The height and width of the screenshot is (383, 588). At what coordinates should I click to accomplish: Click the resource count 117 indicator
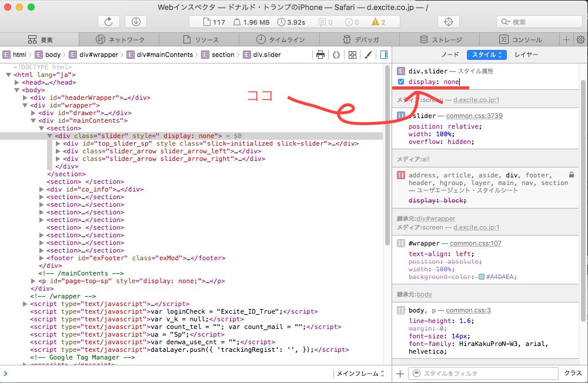coord(214,22)
